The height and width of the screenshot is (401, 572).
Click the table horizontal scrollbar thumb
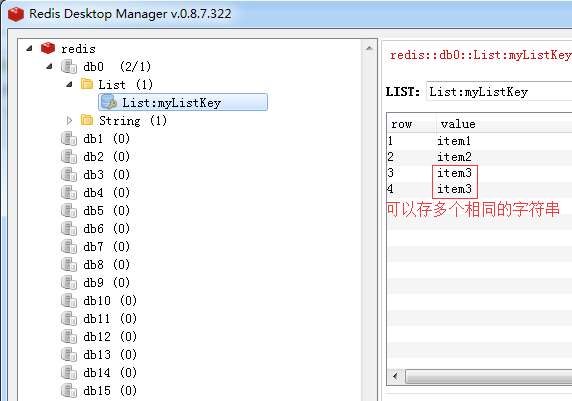coord(488,376)
